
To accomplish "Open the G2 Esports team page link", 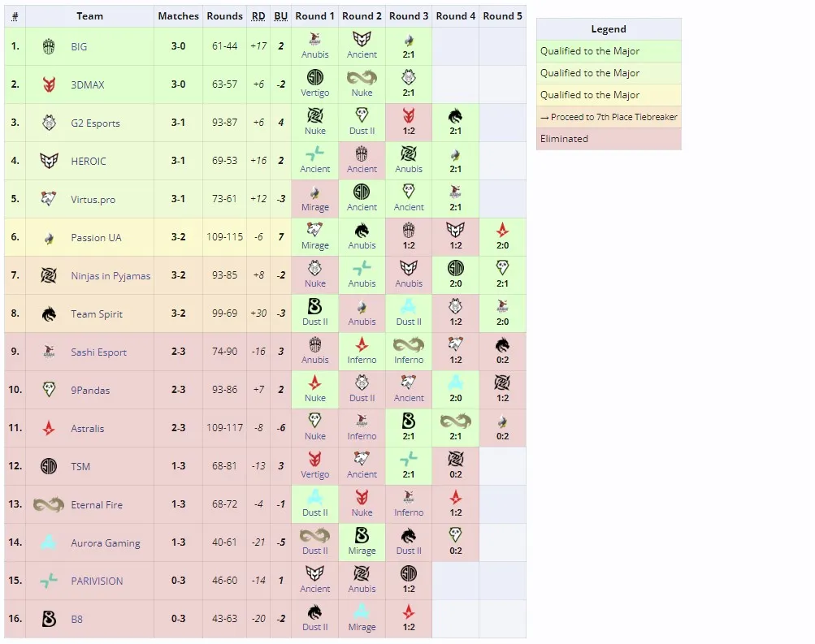I will 96,123.
